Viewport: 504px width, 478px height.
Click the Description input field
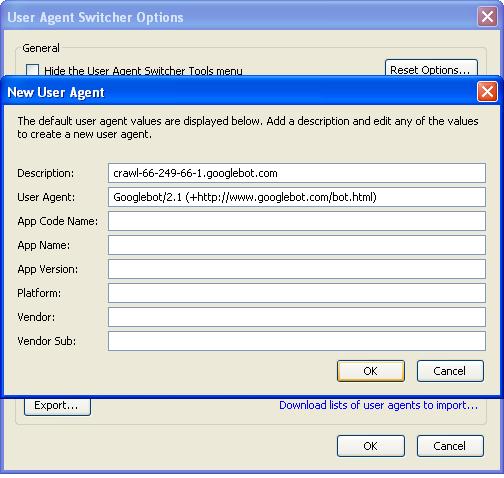297,173
